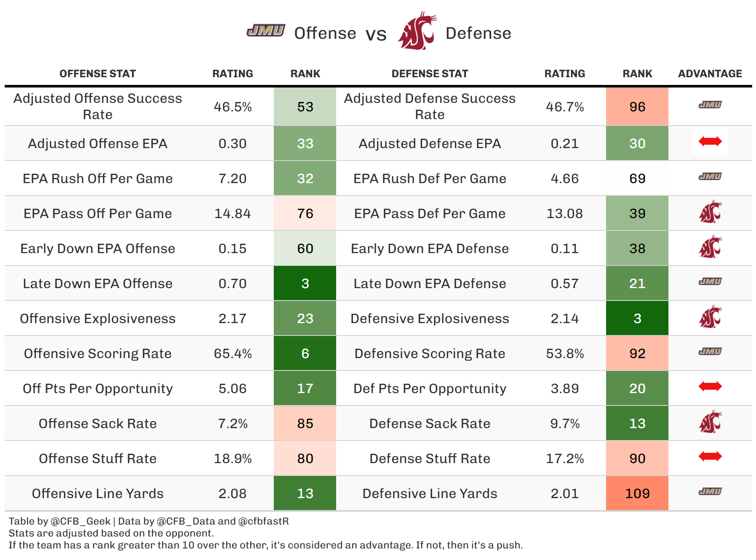Click the Washington State Cougars logo in title

tap(417, 31)
